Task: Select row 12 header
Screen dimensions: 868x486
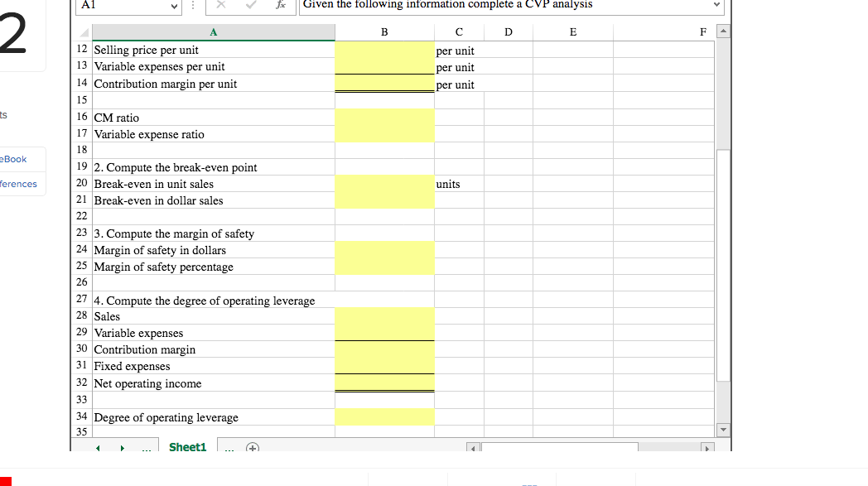Action: click(82, 49)
